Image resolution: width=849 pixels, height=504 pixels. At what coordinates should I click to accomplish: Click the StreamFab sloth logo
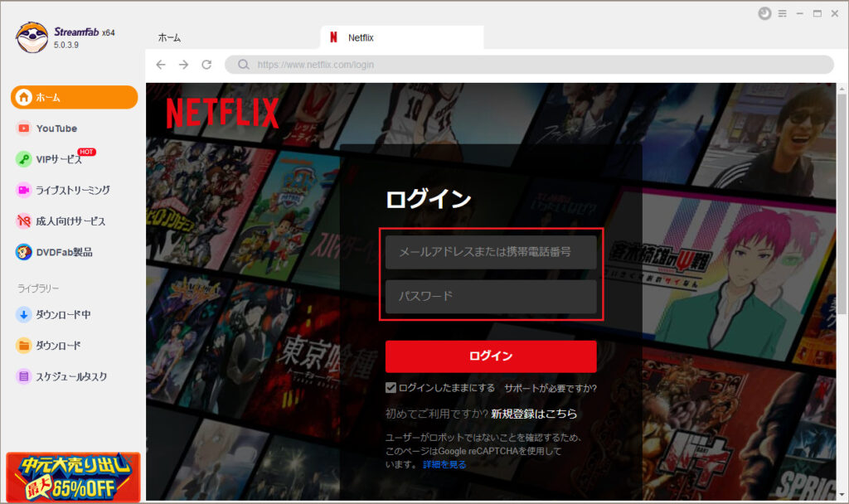tap(32, 37)
